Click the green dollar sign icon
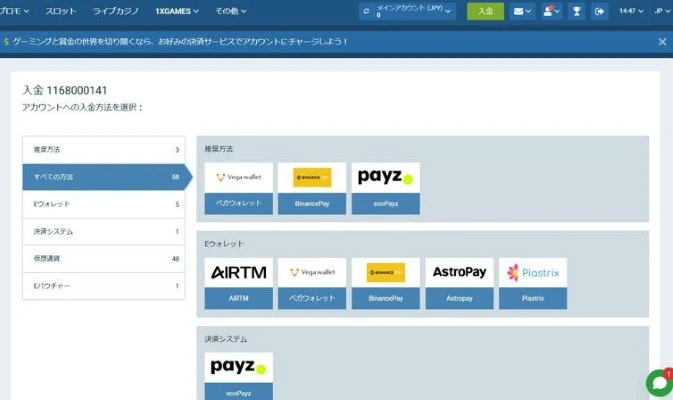 pos(6,42)
